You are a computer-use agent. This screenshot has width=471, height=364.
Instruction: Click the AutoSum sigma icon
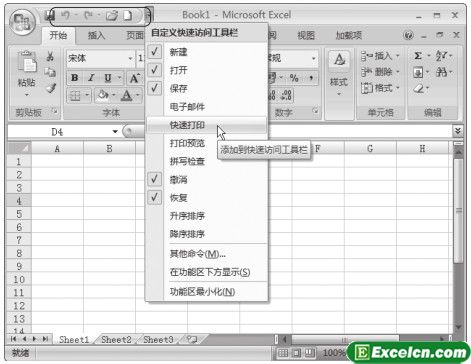coord(418,56)
